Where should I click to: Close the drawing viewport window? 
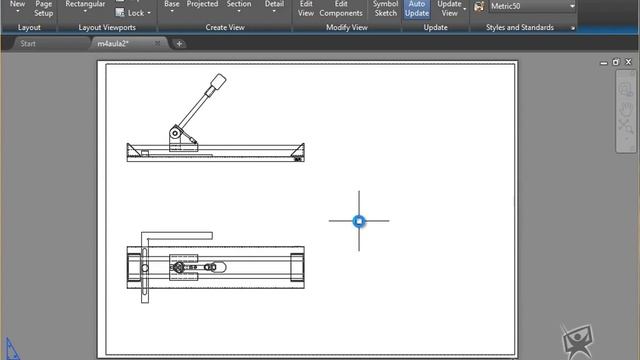[x=628, y=62]
